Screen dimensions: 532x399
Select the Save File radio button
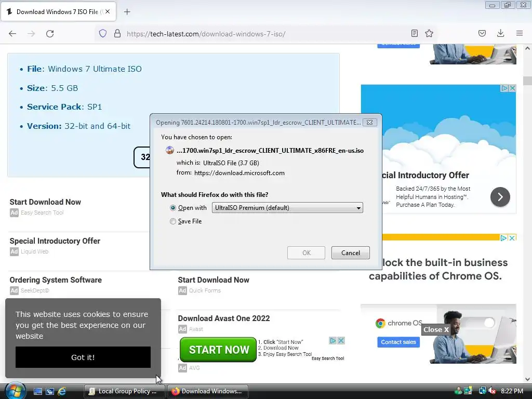(x=173, y=221)
